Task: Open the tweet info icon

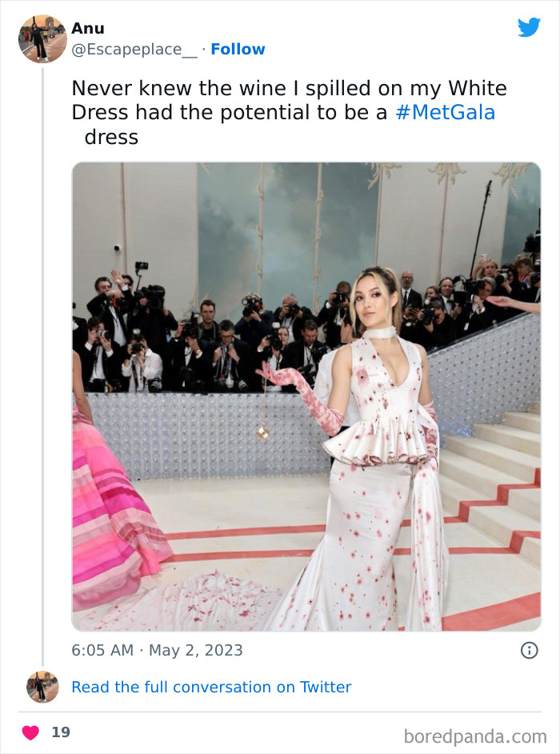Action: 530,650
